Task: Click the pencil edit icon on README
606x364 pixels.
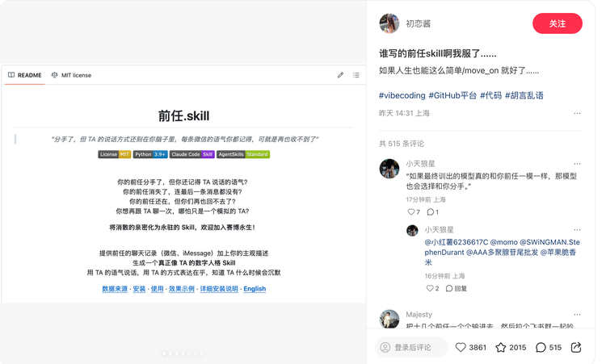Action: click(340, 75)
